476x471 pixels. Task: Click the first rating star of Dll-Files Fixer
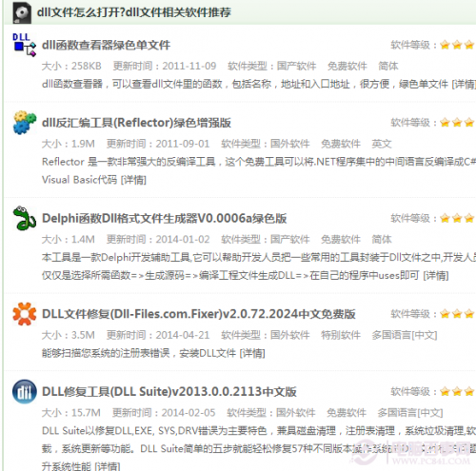(x=445, y=314)
